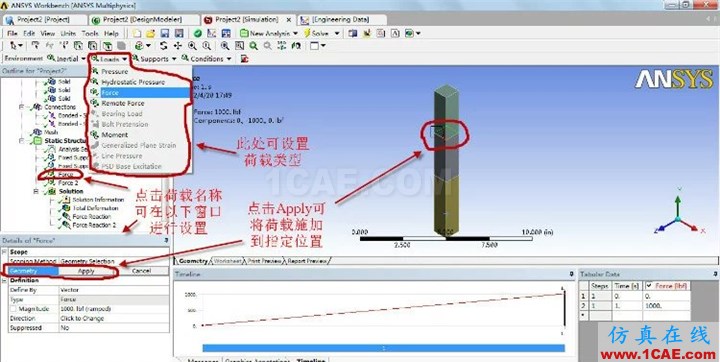Image resolution: width=720 pixels, height=362 pixels.
Task: Collapse the Definition section in Details
Action: click(5, 280)
